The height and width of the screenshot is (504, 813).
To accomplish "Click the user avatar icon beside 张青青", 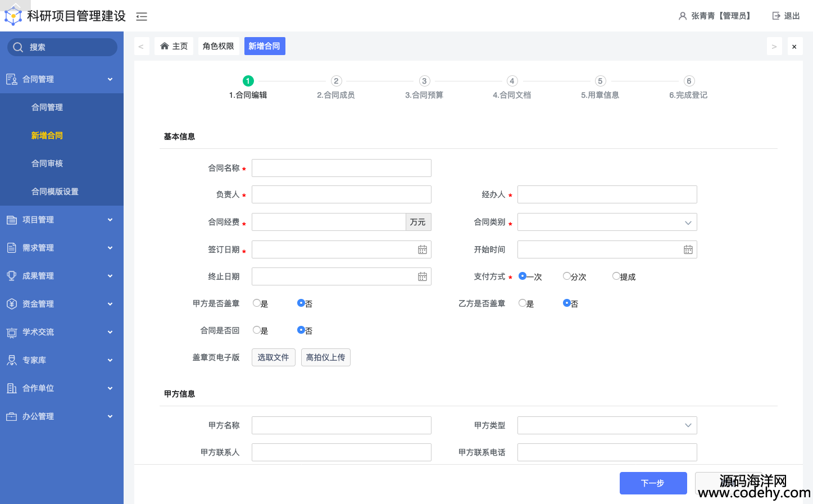I will click(x=683, y=16).
